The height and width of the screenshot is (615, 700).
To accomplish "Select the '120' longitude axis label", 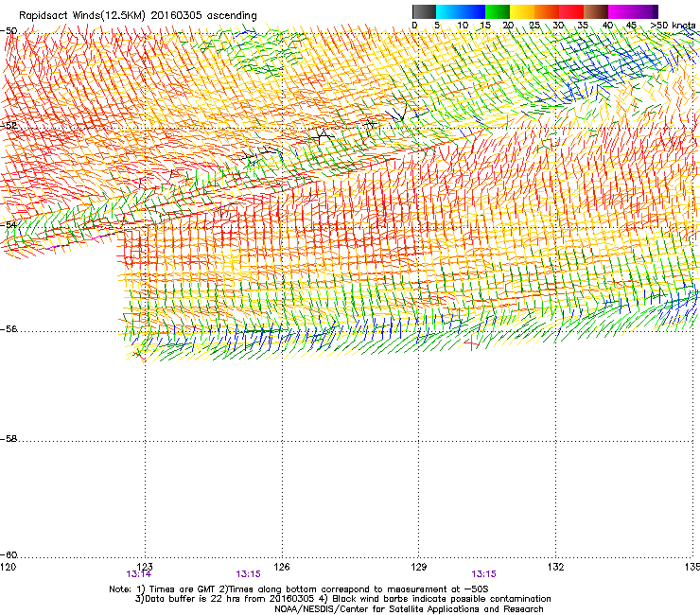I will coord(8,567).
